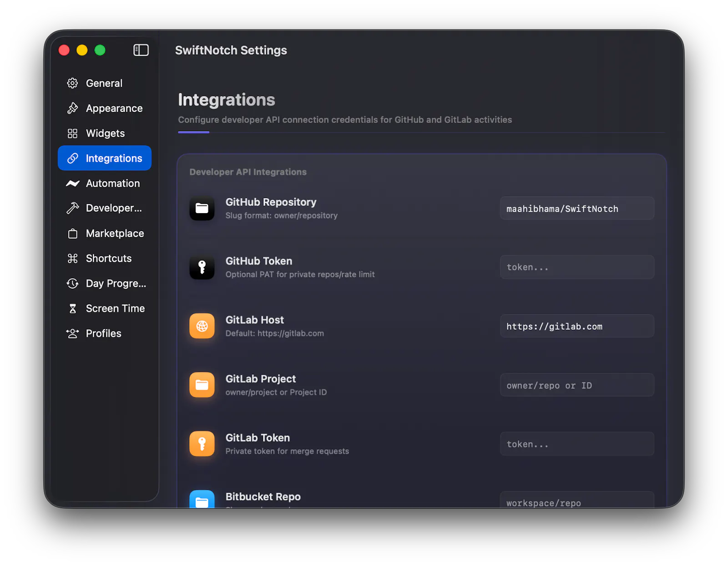Open the Marketplace section
728x566 pixels.
105,234
